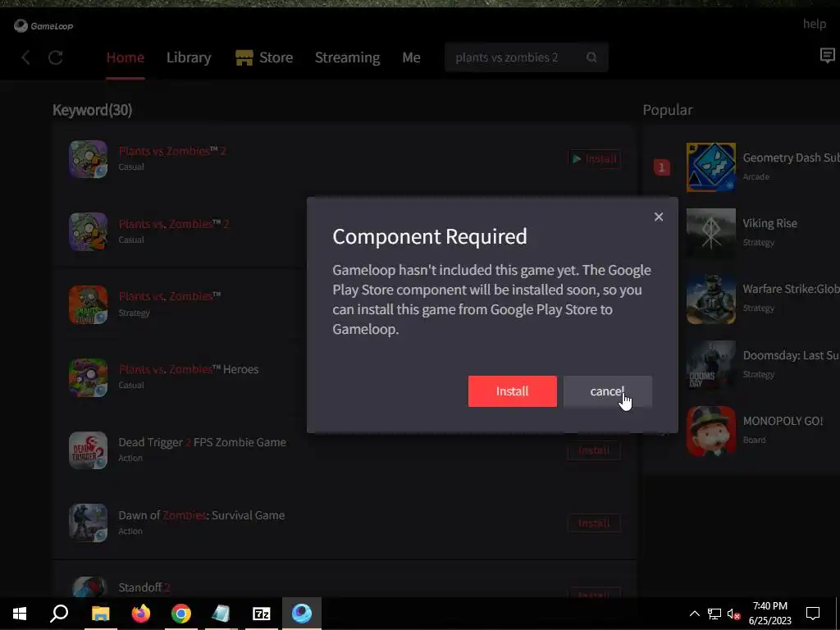Click the Store shop icon

point(244,57)
